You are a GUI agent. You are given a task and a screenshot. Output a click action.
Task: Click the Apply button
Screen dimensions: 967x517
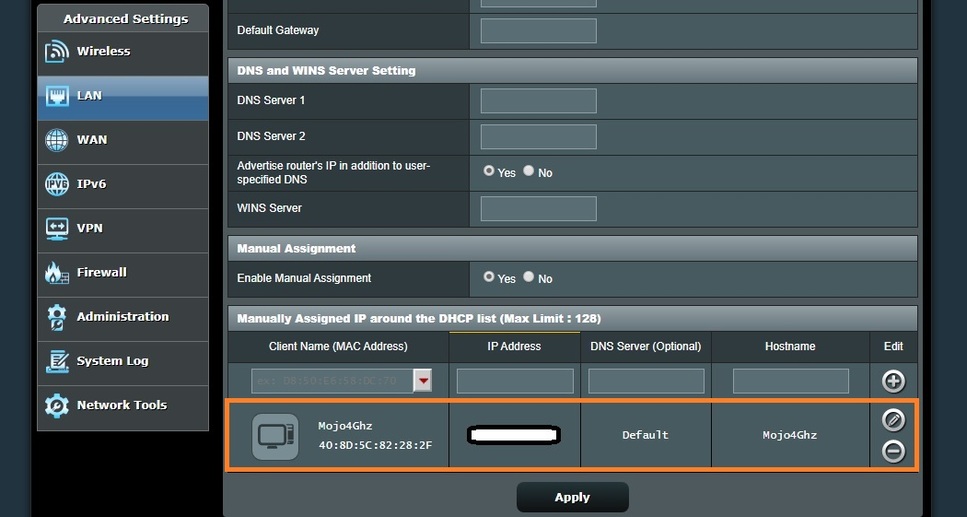[x=572, y=497]
